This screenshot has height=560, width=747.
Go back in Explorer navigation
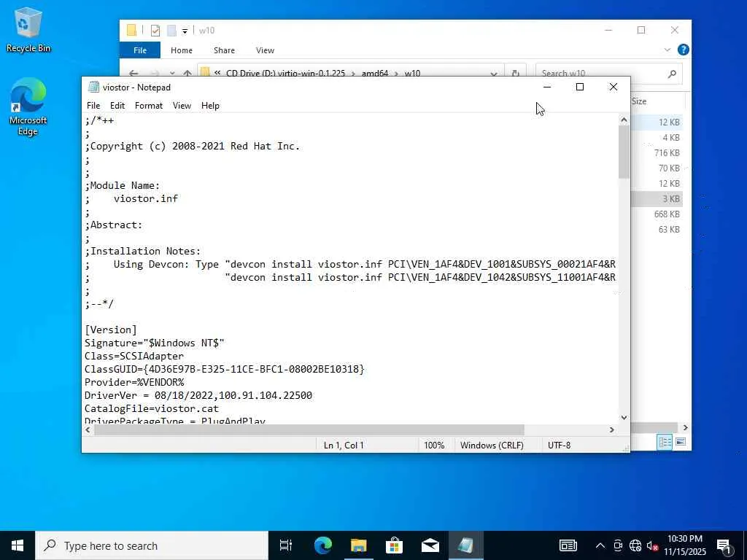tap(134, 73)
